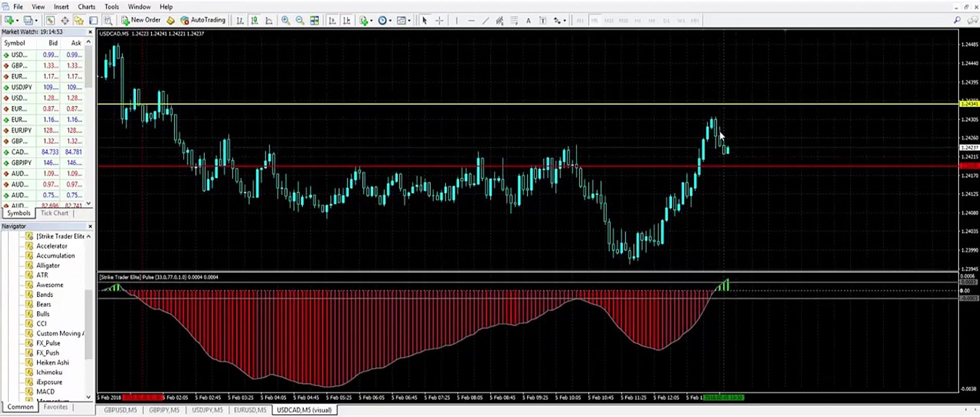This screenshot has height=417, width=980.
Task: Click the New Order button
Action: click(x=141, y=20)
